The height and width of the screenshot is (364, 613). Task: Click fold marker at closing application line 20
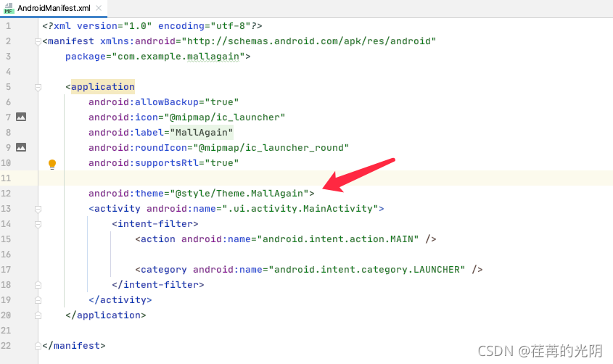(38, 315)
